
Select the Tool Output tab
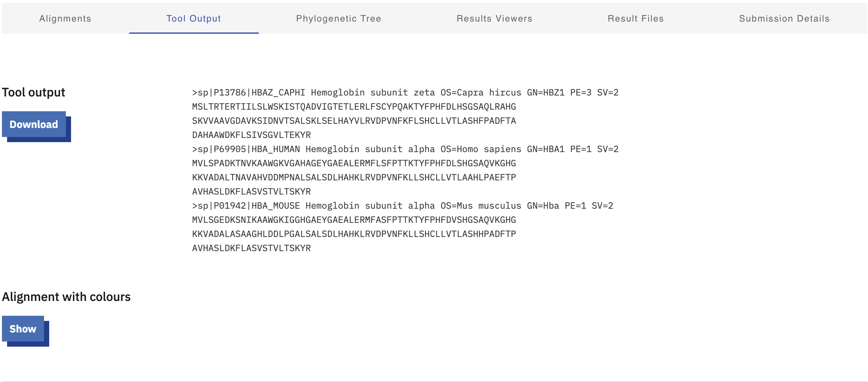click(194, 19)
